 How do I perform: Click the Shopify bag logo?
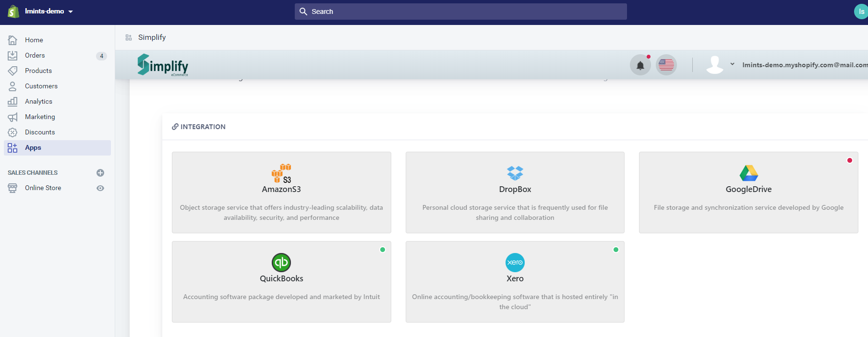13,12
